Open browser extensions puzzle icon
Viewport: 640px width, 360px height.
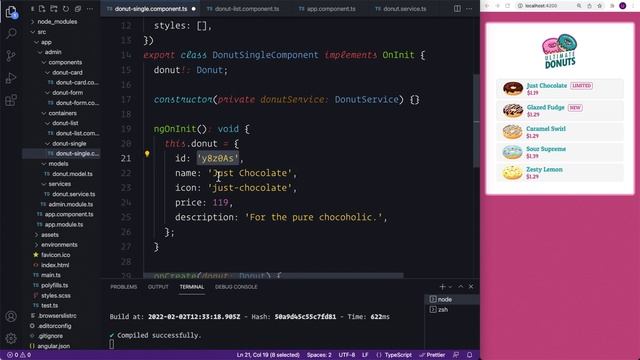pos(612,6)
